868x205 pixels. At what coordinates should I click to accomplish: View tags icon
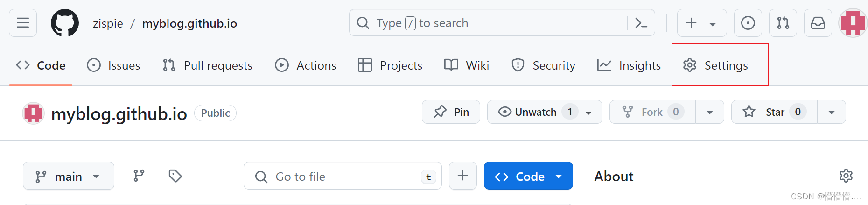pyautogui.click(x=175, y=176)
